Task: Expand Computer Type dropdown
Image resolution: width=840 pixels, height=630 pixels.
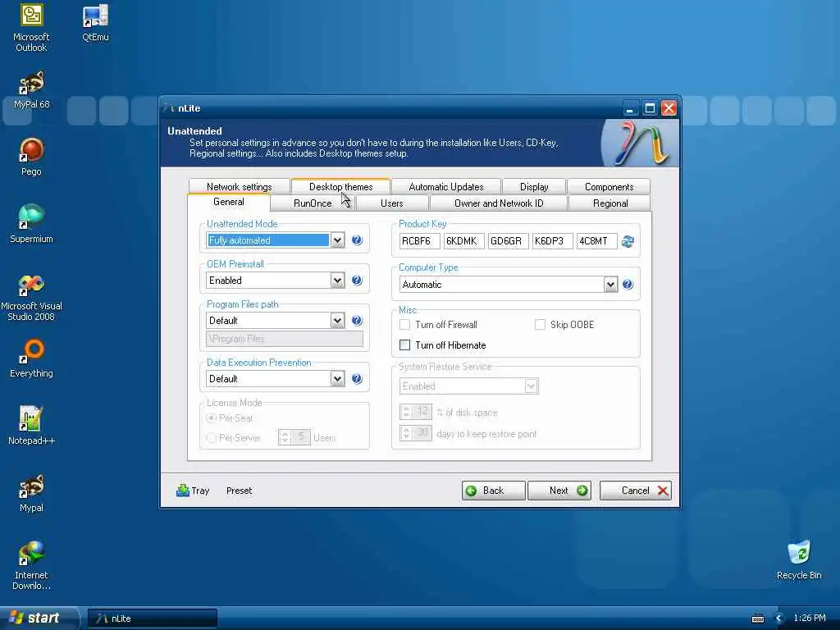Action: pyautogui.click(x=610, y=285)
